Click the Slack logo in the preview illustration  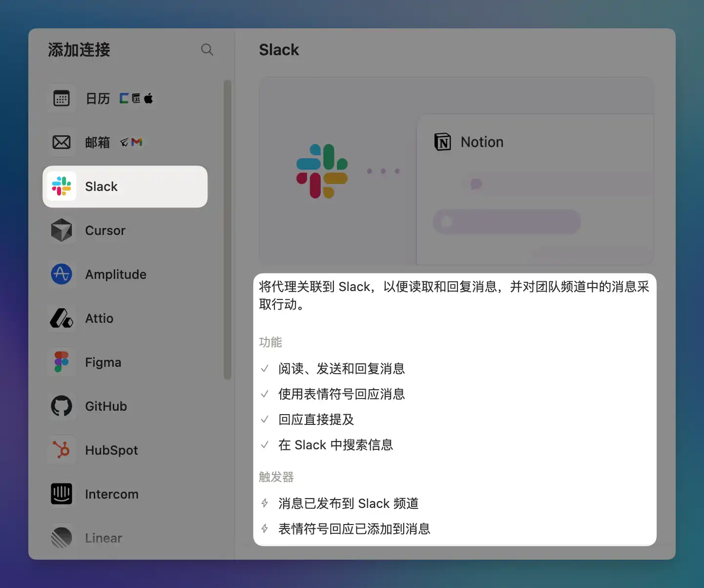(323, 170)
